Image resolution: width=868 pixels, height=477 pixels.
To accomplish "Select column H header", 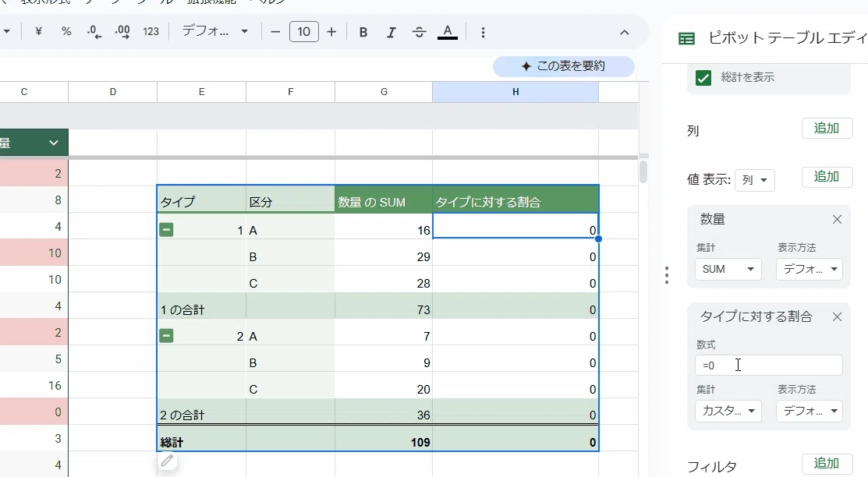I will 515,92.
